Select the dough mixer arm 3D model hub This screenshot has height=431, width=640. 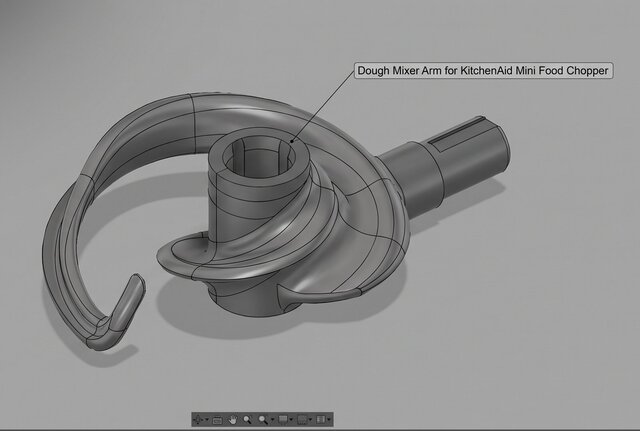260,220
